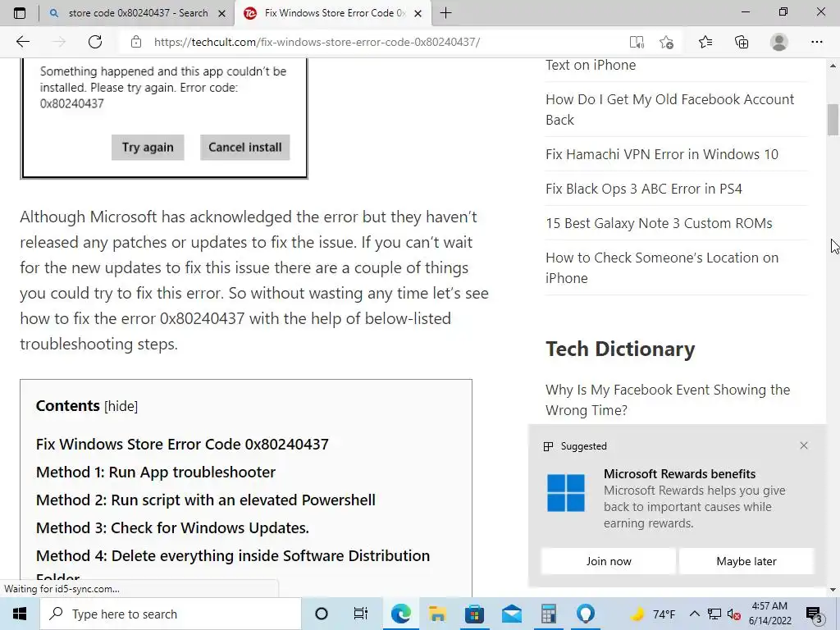The width and height of the screenshot is (840, 630).
Task: Open the Favorites list icon
Action: (705, 42)
